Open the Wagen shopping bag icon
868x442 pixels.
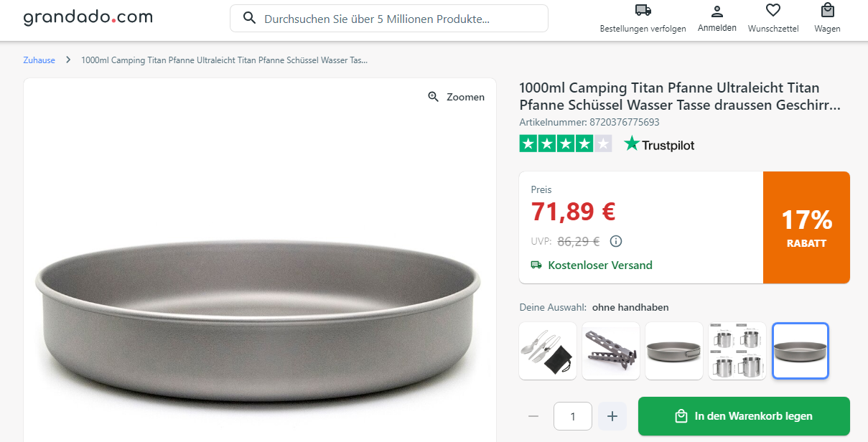[827, 10]
